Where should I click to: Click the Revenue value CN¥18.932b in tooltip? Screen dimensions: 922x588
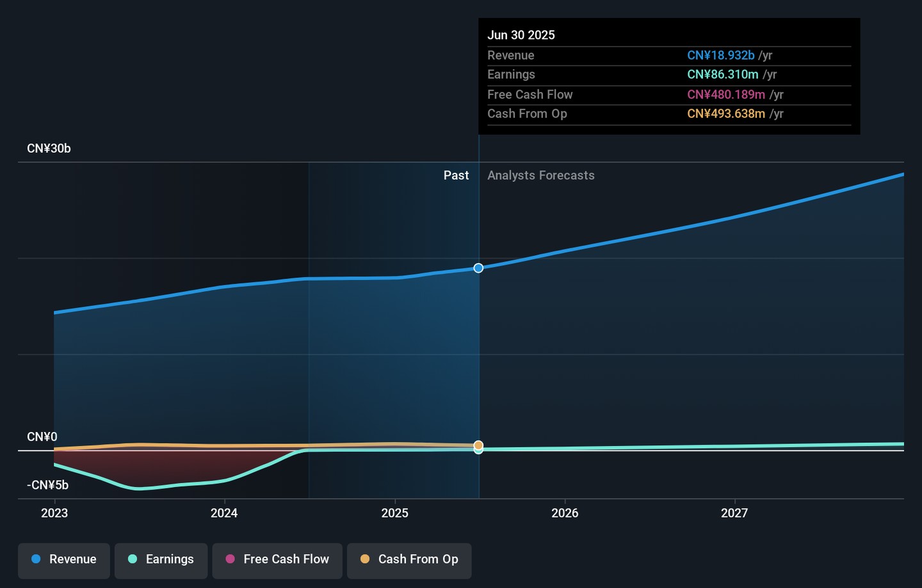720,56
